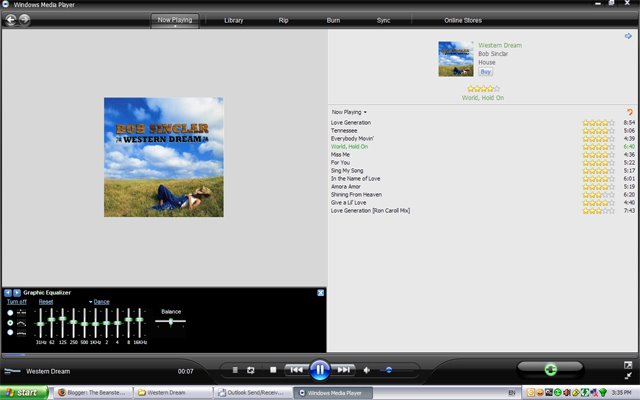This screenshot has height=400, width=640.
Task: Adjust the 125 band equalizer slider
Action: tap(62, 319)
